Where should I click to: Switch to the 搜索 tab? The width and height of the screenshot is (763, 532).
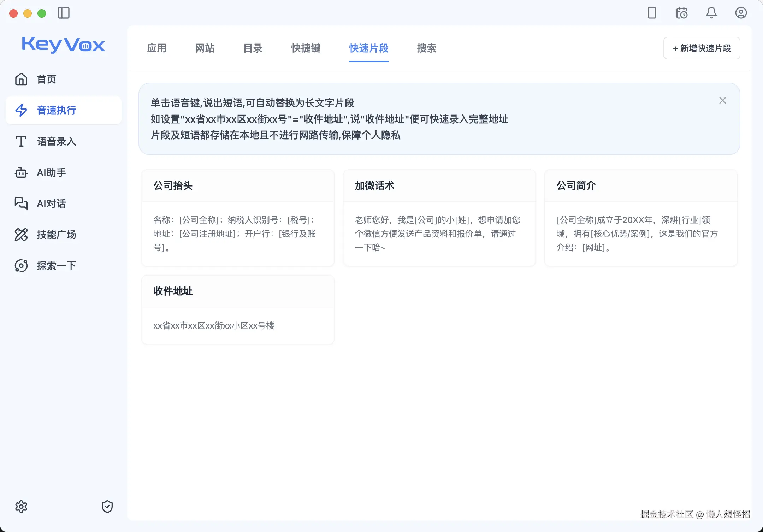426,48
